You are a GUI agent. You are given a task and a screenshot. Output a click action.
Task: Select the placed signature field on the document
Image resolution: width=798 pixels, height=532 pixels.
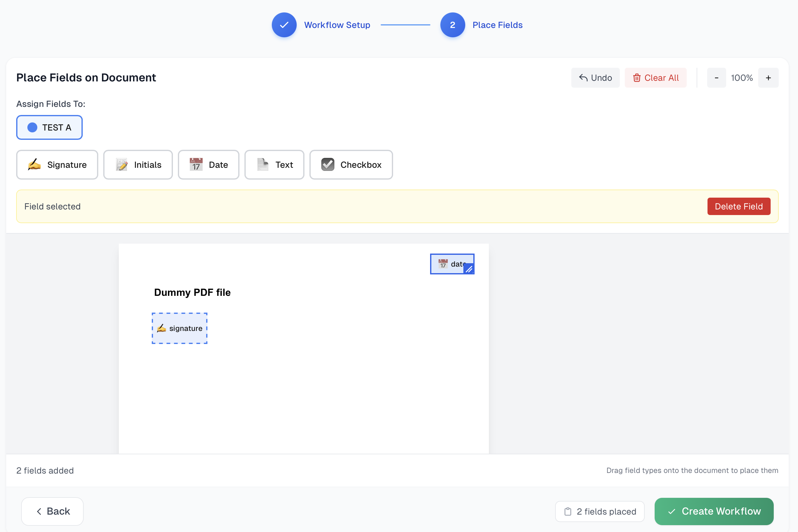180,328
